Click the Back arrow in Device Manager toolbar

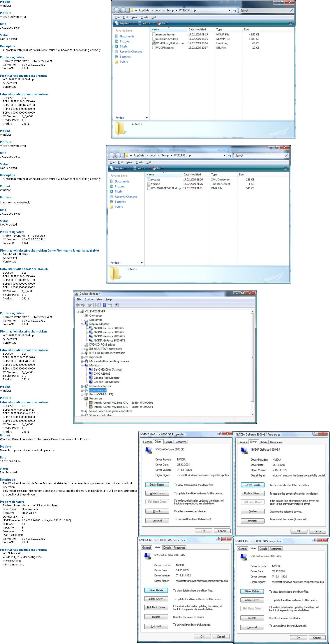tap(78, 305)
